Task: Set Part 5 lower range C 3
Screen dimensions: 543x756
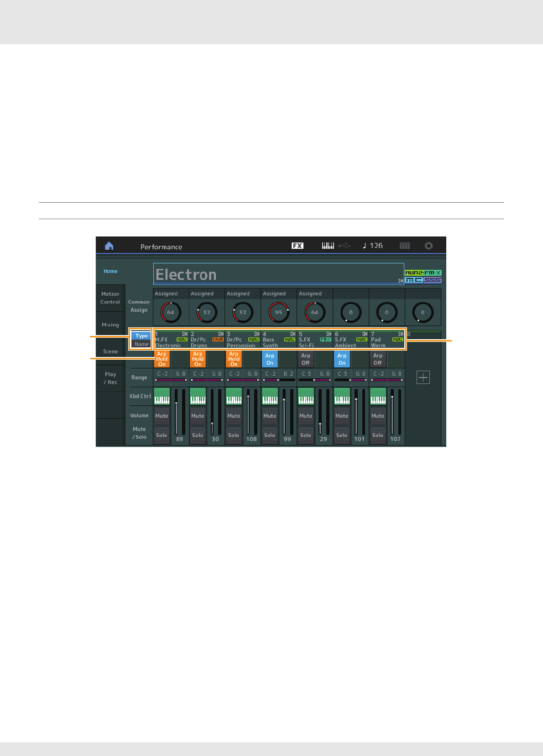Action: coord(307,374)
